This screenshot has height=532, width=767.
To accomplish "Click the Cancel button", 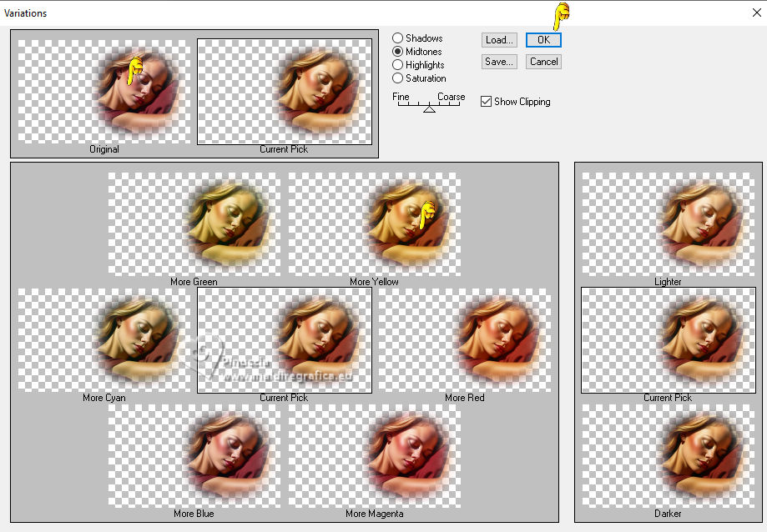I will coord(543,62).
